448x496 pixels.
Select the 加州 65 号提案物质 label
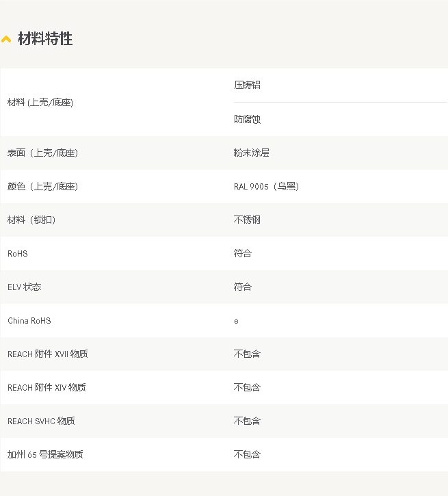[45, 454]
